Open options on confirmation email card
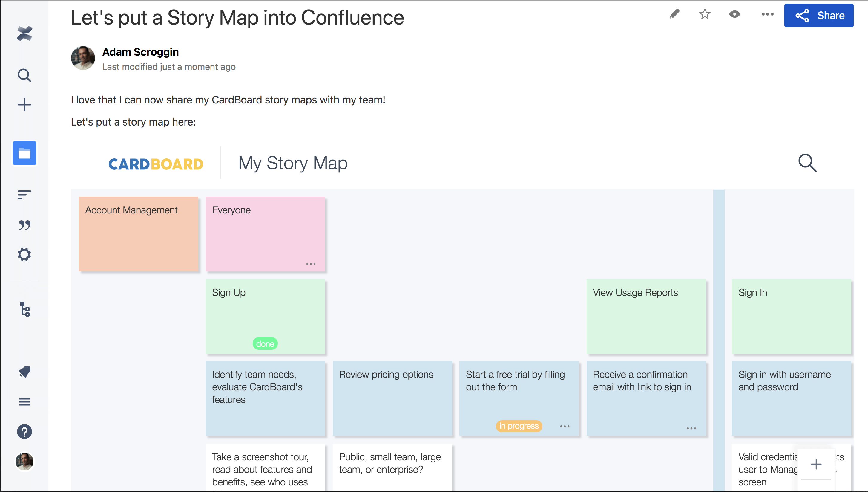The height and width of the screenshot is (492, 868). point(691,428)
